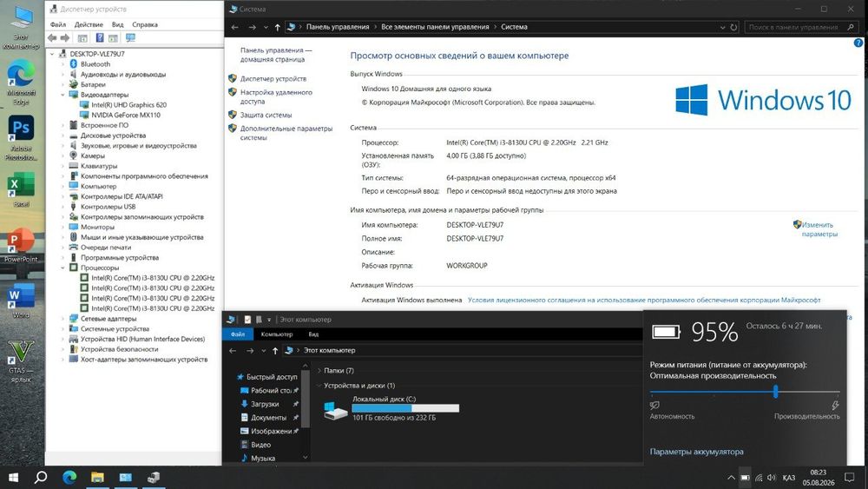Expand the Мониторы node

click(x=62, y=227)
